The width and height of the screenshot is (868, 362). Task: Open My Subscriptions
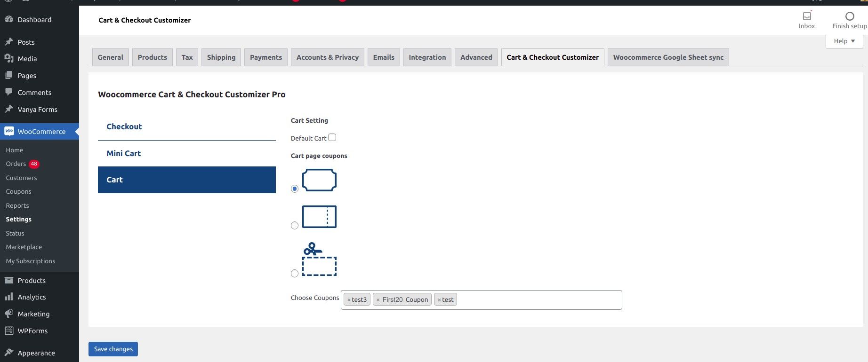pos(31,261)
